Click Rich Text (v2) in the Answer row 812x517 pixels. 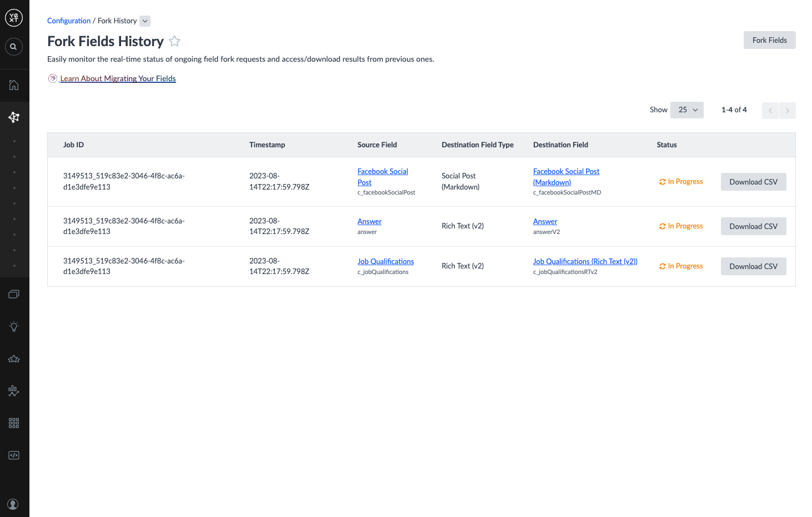[x=463, y=226]
